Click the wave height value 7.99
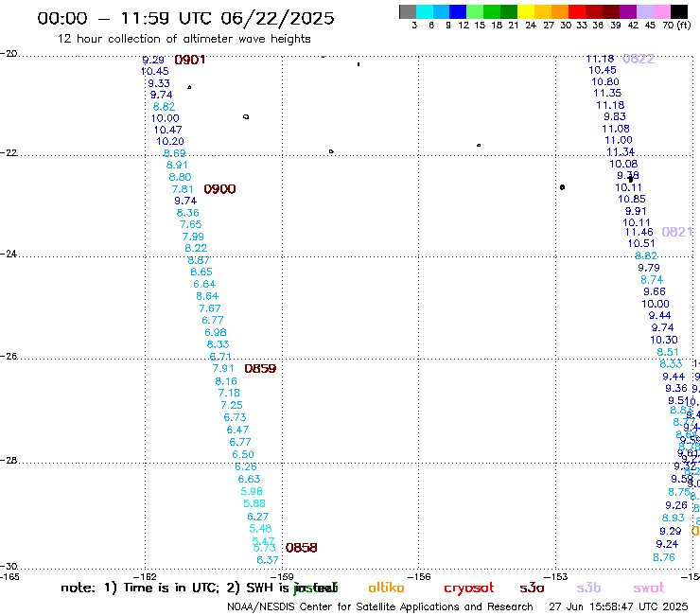The height and width of the screenshot is (615, 700). (193, 237)
